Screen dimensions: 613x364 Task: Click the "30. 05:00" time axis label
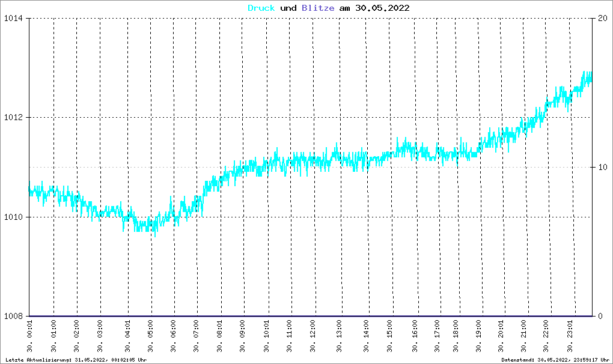(151, 336)
